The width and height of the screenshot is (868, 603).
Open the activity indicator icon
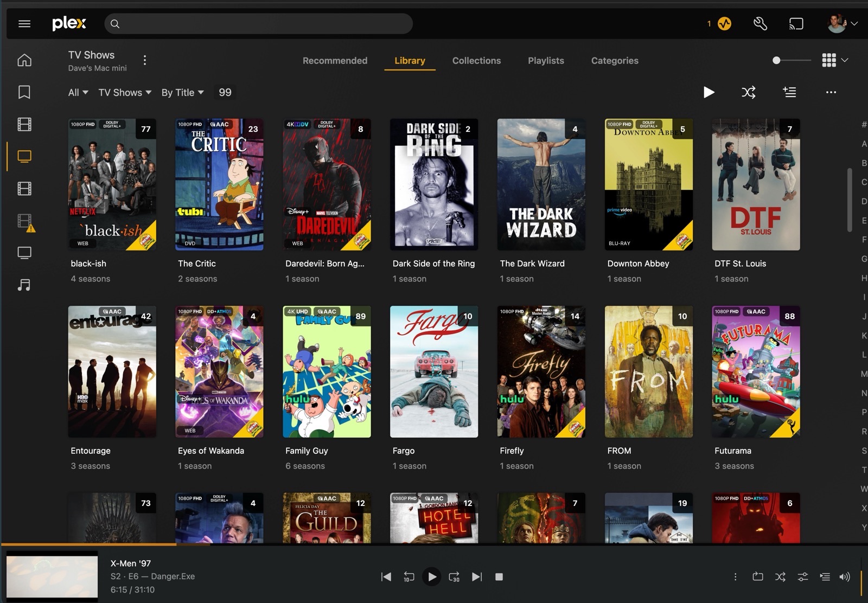tap(724, 23)
